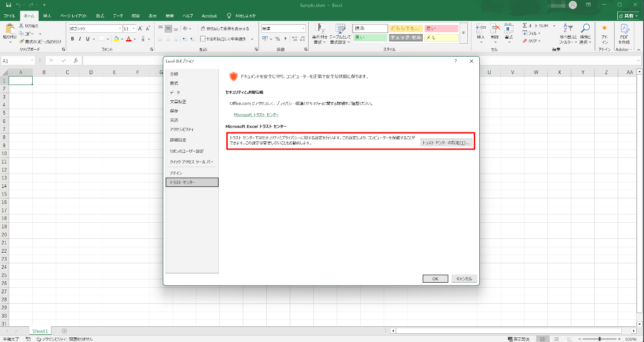644x342 pixels.
Task: Click the Decrease Font Size icon
Action: pos(148,29)
